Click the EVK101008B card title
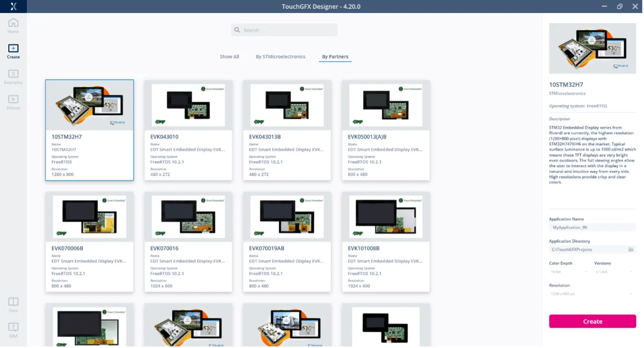Image resolution: width=644 pixels, height=348 pixels. (364, 249)
